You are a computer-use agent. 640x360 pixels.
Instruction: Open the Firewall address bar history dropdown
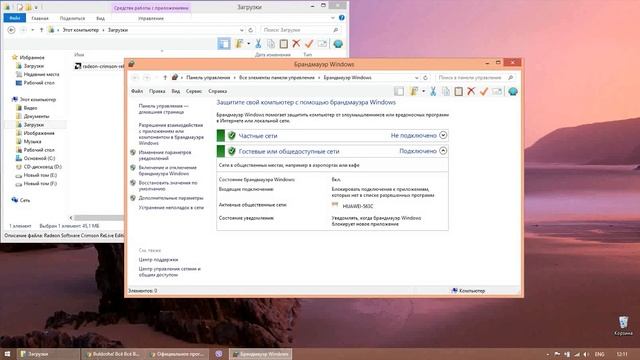click(x=417, y=78)
